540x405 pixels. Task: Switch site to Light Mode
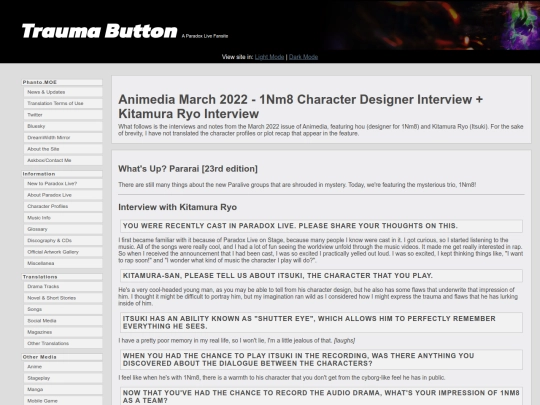[269, 57]
